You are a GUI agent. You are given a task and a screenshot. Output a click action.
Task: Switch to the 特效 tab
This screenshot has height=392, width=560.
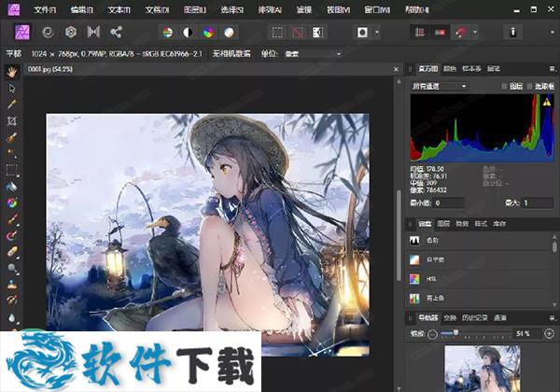[462, 224]
